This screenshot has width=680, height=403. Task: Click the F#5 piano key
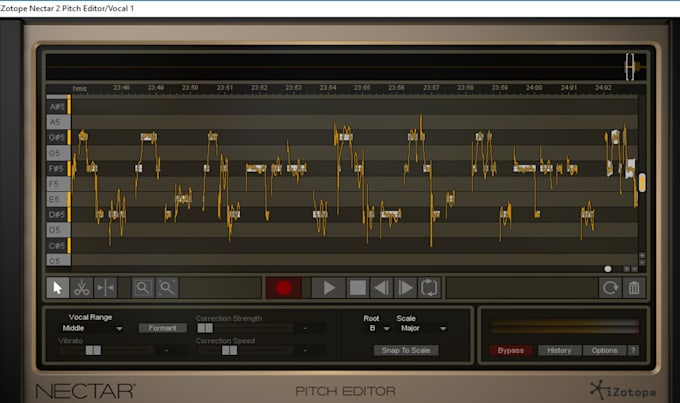[x=57, y=168]
